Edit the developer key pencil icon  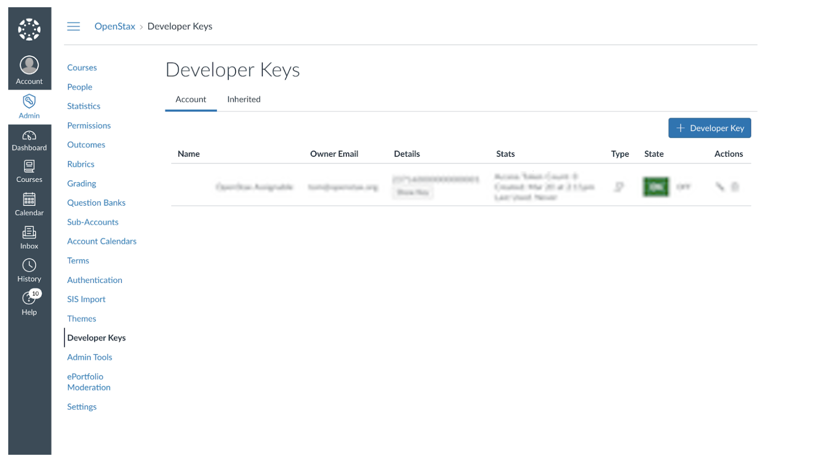(719, 187)
